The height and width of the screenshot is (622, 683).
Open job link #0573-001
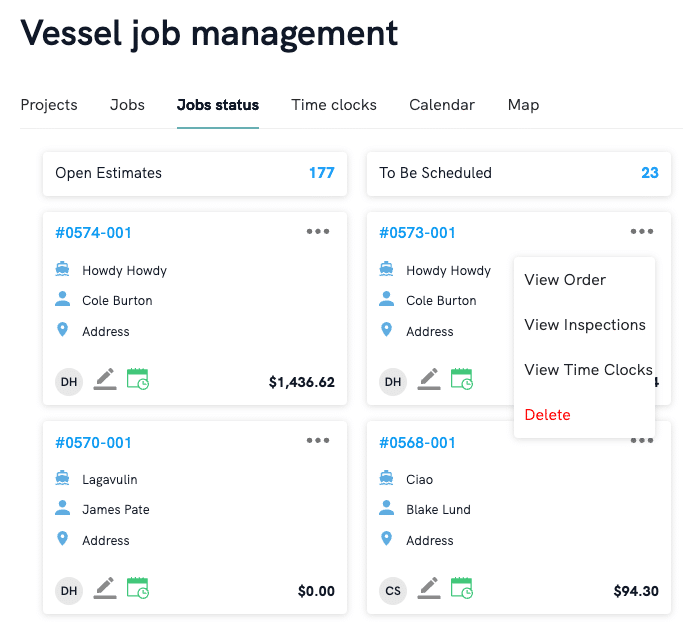tap(417, 233)
